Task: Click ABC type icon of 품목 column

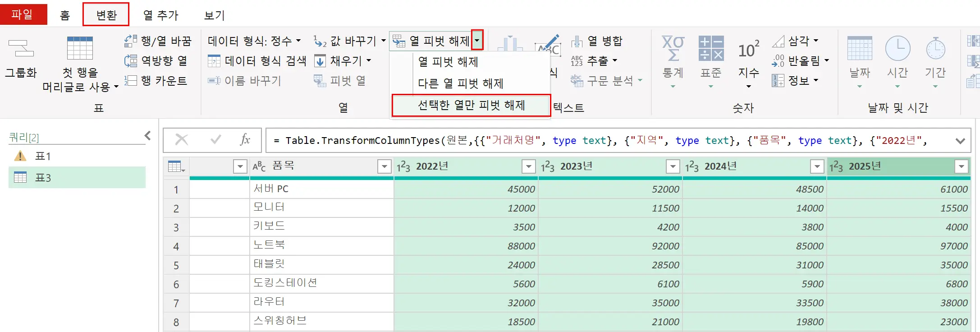Action: pyautogui.click(x=259, y=166)
